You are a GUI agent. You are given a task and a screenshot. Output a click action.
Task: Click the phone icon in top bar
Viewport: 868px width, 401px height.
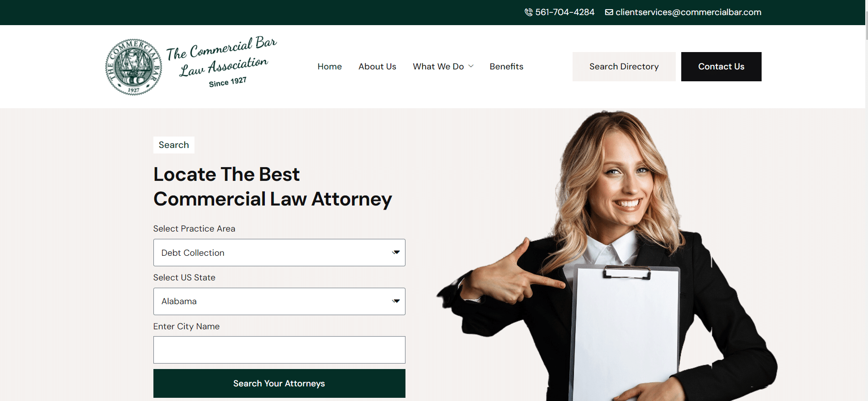pyautogui.click(x=529, y=12)
